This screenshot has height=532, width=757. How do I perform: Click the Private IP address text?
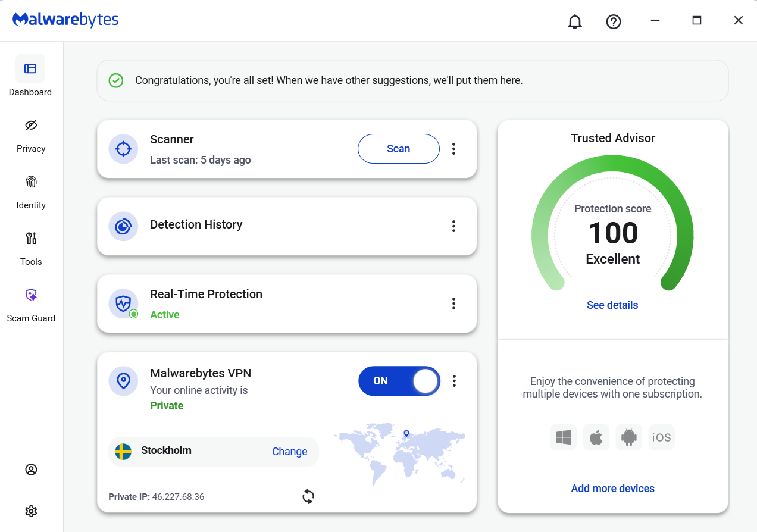[157, 497]
